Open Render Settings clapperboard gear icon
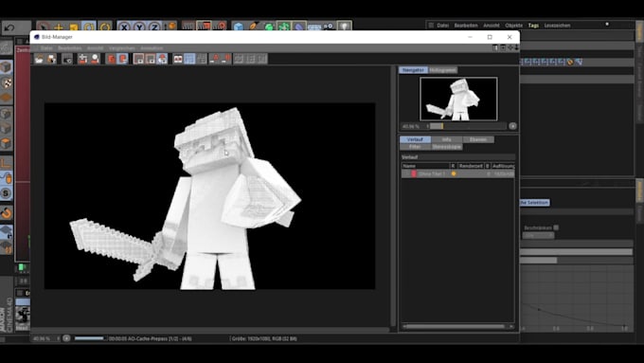The height and width of the screenshot is (363, 644). (x=220, y=27)
